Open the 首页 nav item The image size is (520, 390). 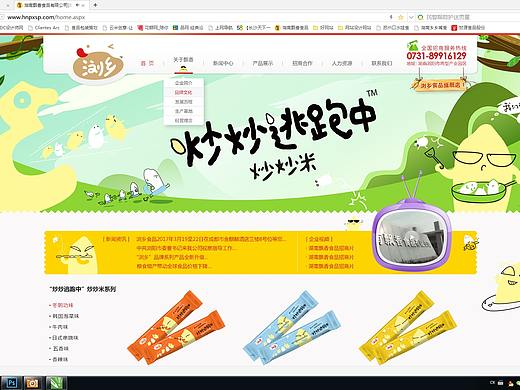pyautogui.click(x=147, y=63)
